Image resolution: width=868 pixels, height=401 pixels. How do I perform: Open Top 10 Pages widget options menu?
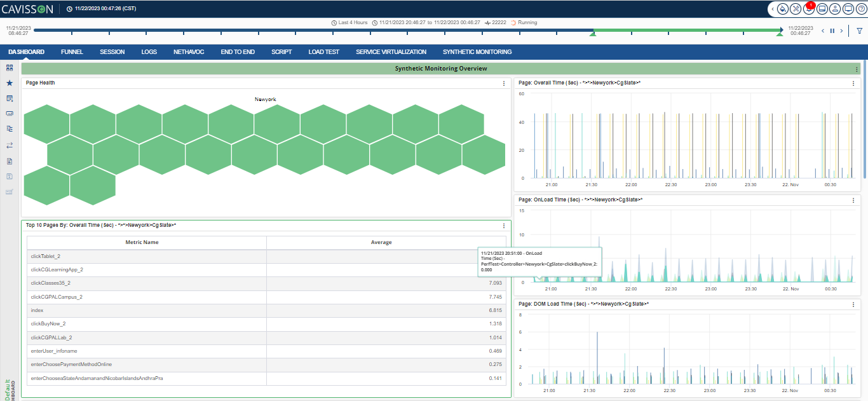(504, 226)
